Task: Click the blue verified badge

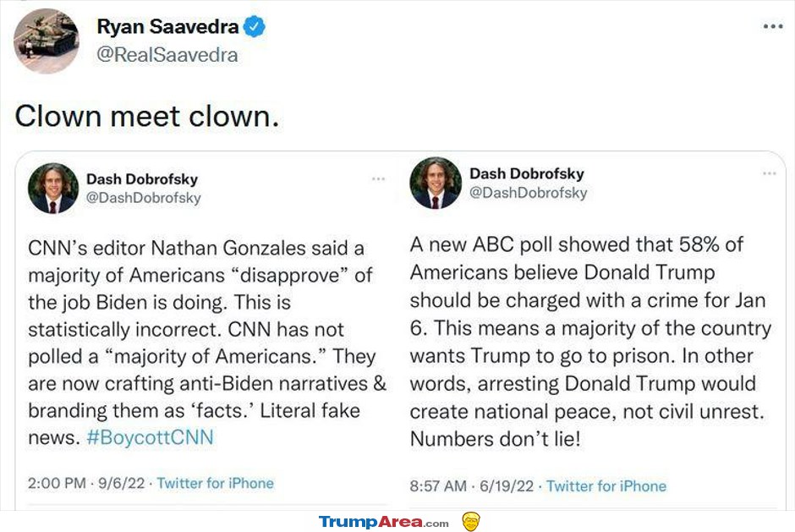Action: [255, 27]
